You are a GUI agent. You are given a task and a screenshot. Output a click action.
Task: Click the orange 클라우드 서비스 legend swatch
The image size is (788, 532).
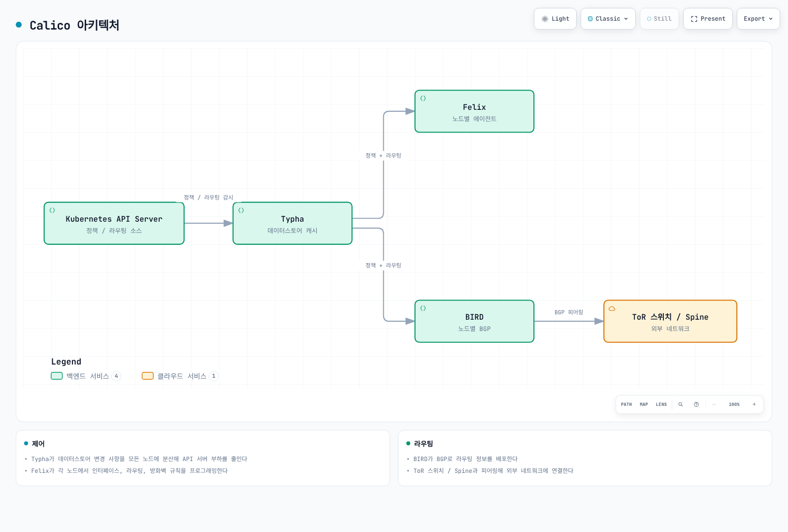pyautogui.click(x=148, y=376)
